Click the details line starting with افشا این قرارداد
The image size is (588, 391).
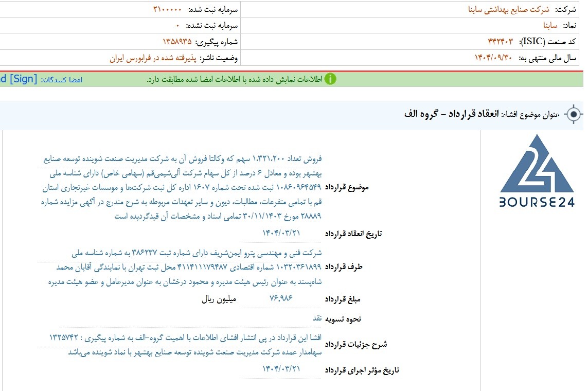click(x=185, y=338)
